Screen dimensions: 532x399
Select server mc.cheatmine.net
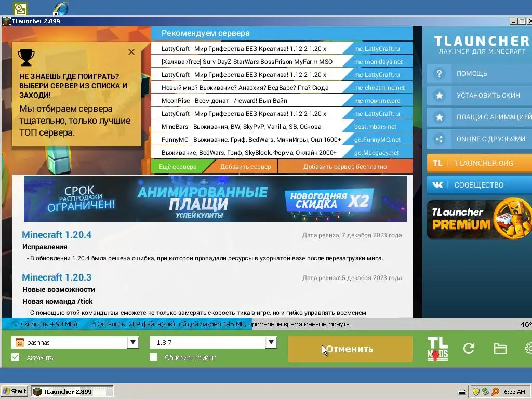point(379,87)
